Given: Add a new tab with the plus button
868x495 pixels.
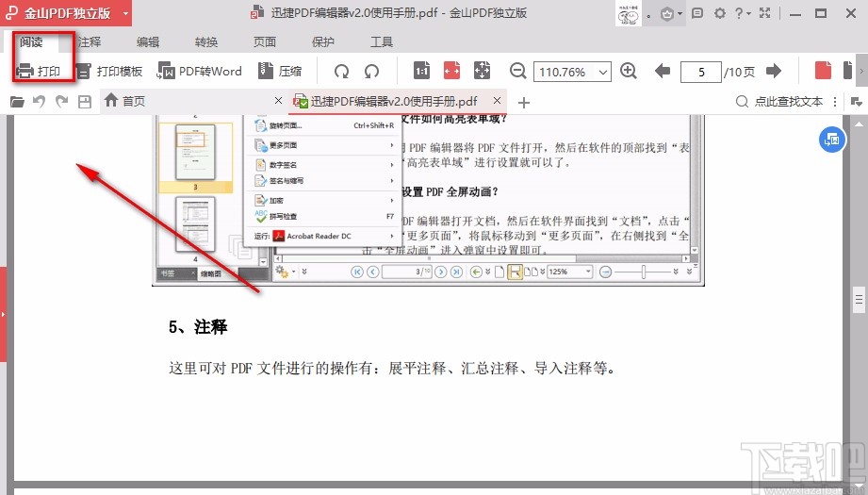Looking at the screenshot, I should coord(524,103).
